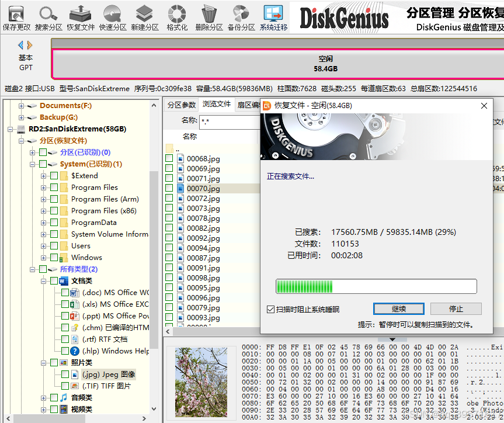Viewport: 504px width, 423px height.
Task: Expand the 分区(已识别)(0) node
Action: click(x=32, y=152)
